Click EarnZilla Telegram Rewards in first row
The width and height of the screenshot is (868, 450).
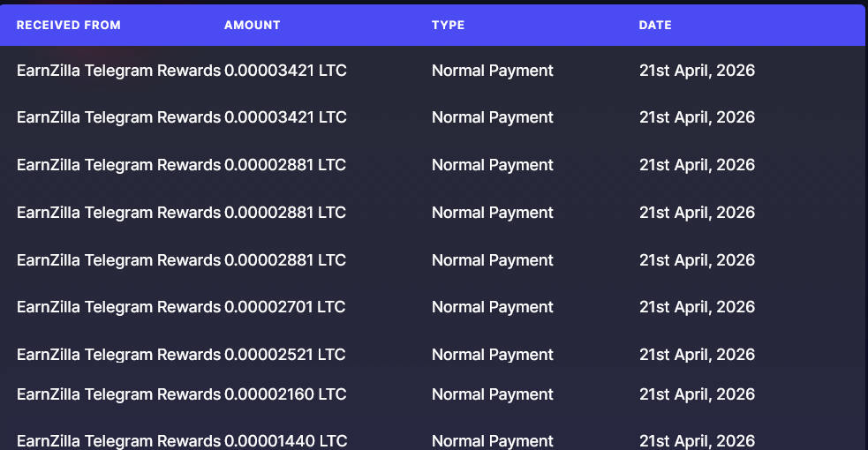pyautogui.click(x=118, y=71)
